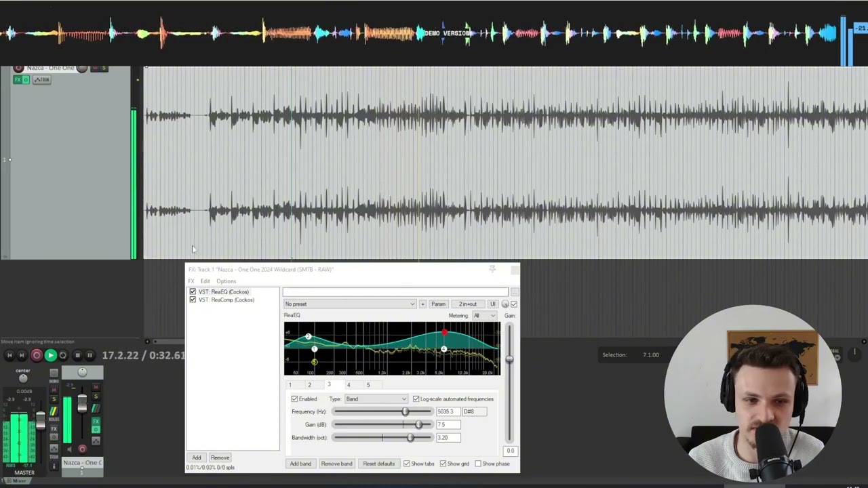Viewport: 868px width, 488px height.
Task: Click Reset defaults button
Action: click(x=378, y=464)
